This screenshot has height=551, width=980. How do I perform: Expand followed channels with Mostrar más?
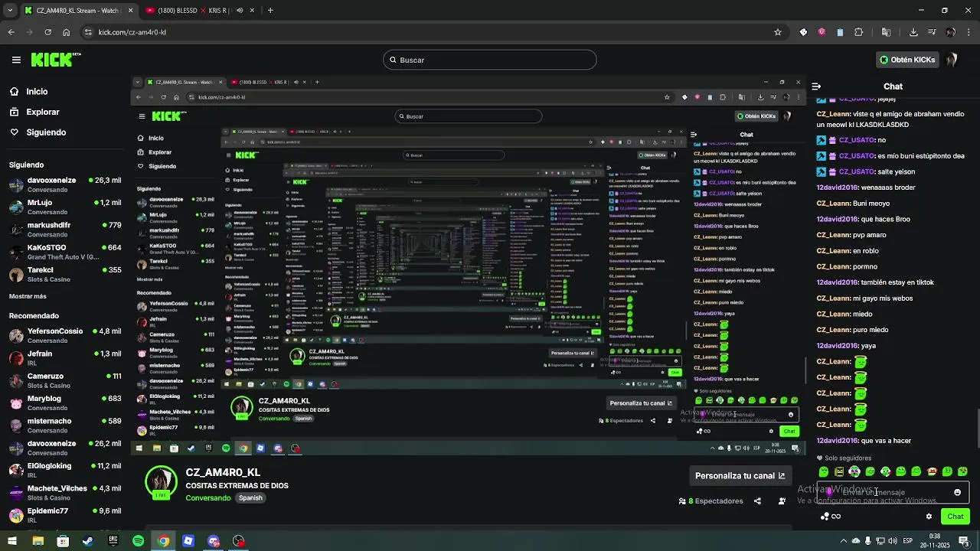pos(28,296)
